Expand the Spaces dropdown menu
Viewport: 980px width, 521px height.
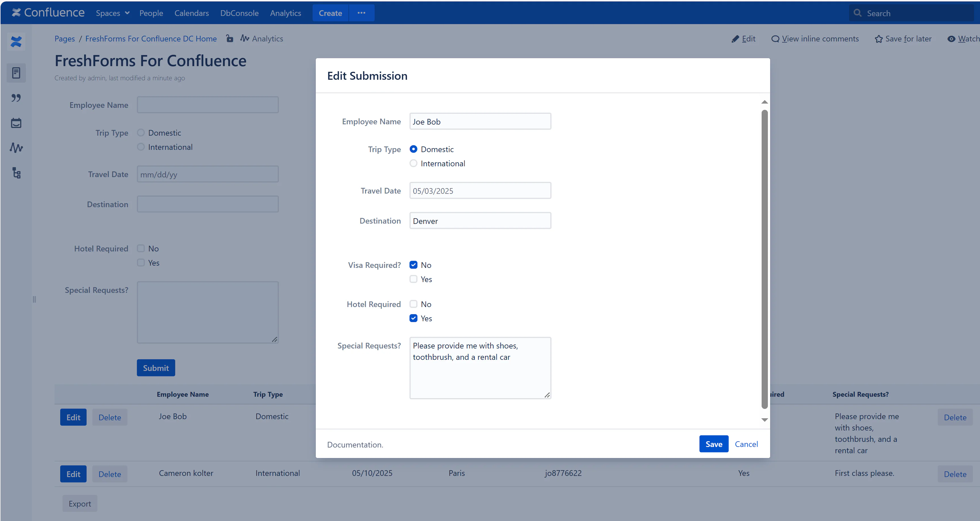pos(113,13)
